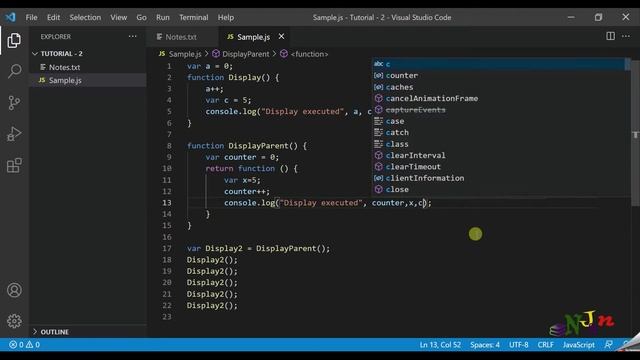
Task: Switch to the Notes.txt tab
Action: point(182,37)
